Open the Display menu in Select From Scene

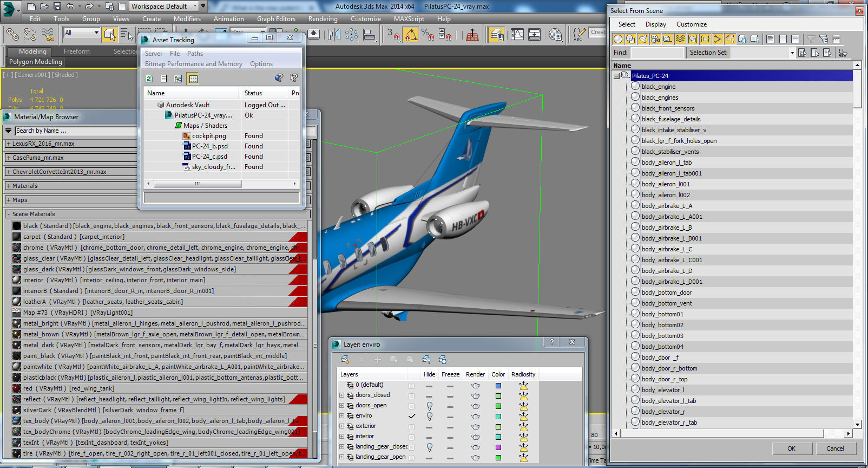656,24
